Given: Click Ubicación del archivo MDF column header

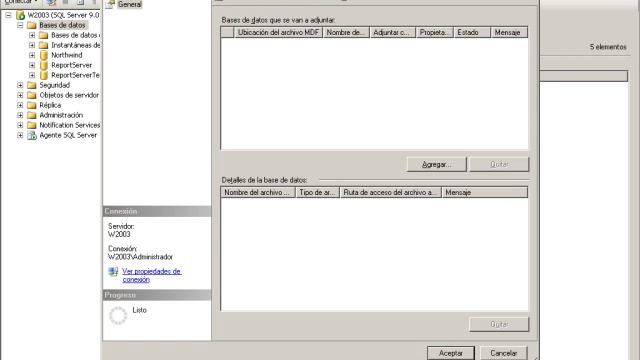Looking at the screenshot, I should (x=278, y=32).
